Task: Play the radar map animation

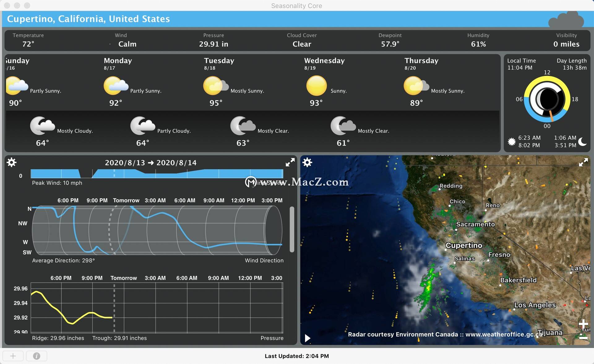Action: click(307, 338)
